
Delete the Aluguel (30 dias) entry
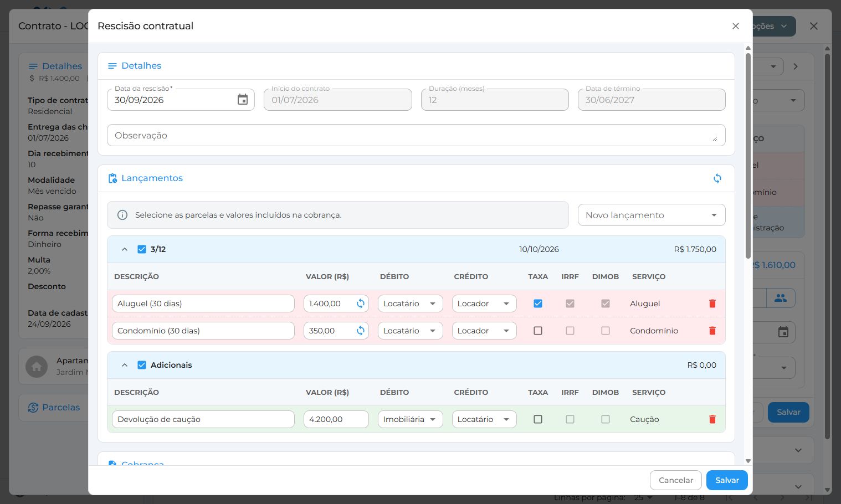tap(712, 304)
